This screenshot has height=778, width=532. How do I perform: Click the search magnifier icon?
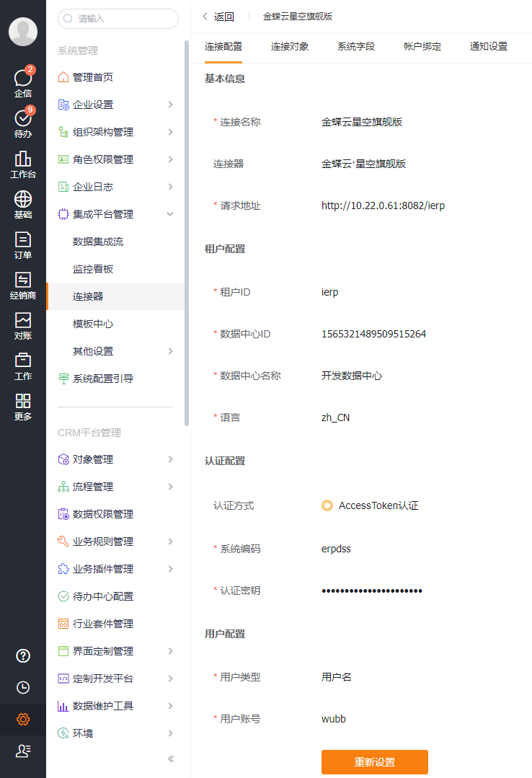click(x=68, y=19)
